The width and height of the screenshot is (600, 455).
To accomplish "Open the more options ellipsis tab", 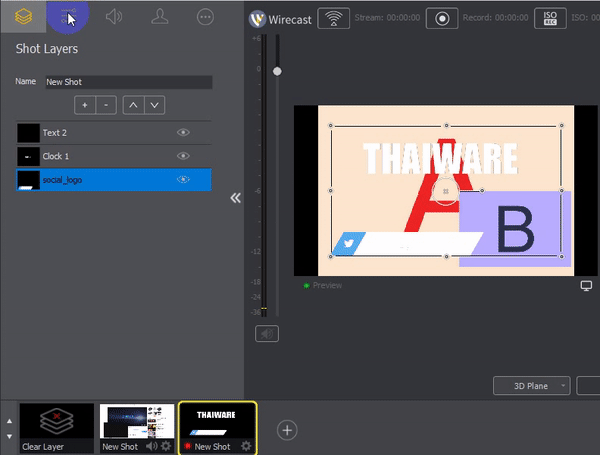I will (205, 17).
